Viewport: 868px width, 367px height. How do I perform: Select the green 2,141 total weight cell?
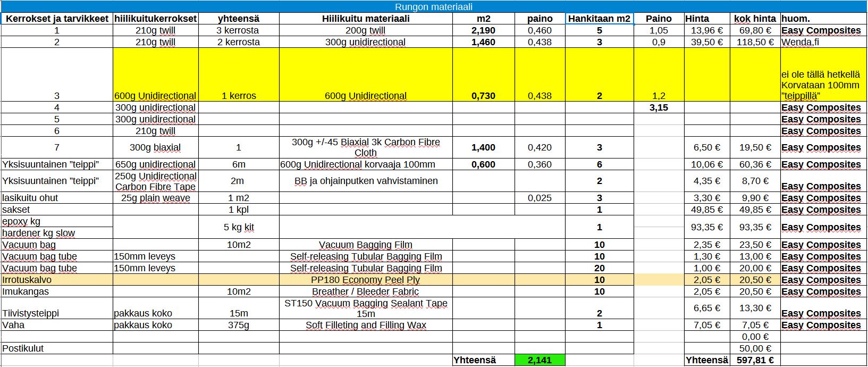[540, 360]
